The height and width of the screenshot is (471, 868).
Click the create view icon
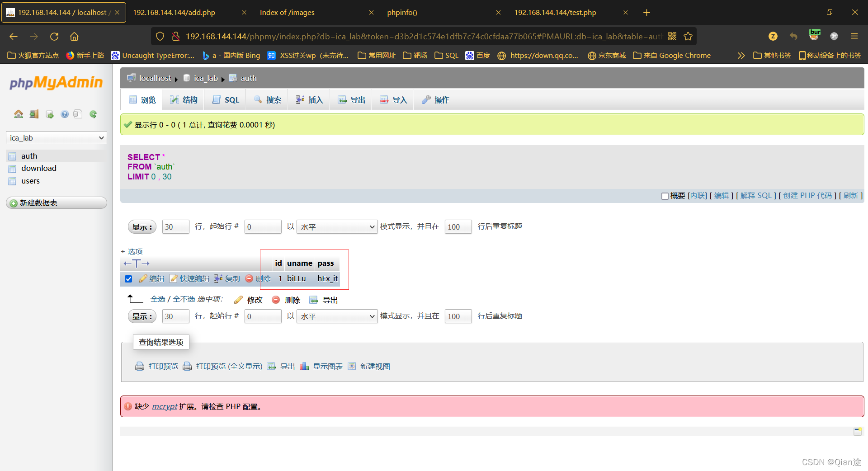tap(352, 367)
